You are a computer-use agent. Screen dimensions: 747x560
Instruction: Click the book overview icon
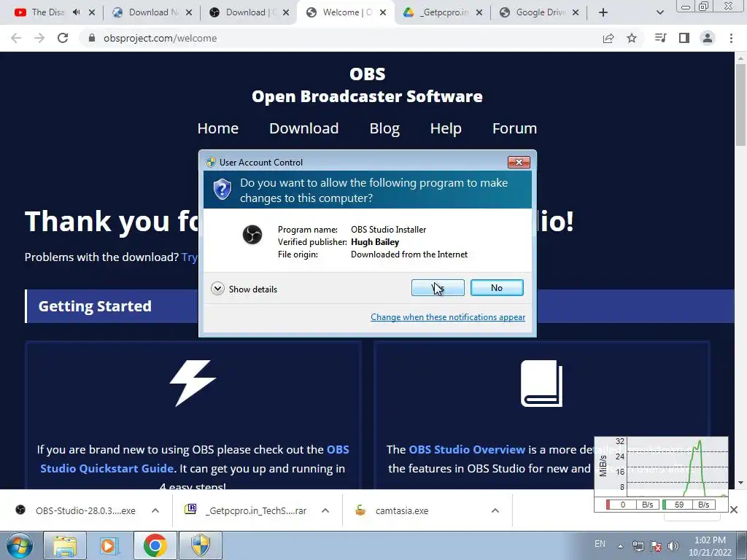(541, 384)
